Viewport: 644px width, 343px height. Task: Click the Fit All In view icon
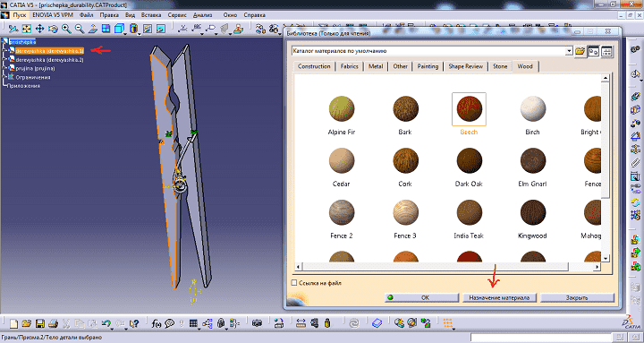[x=26, y=29]
